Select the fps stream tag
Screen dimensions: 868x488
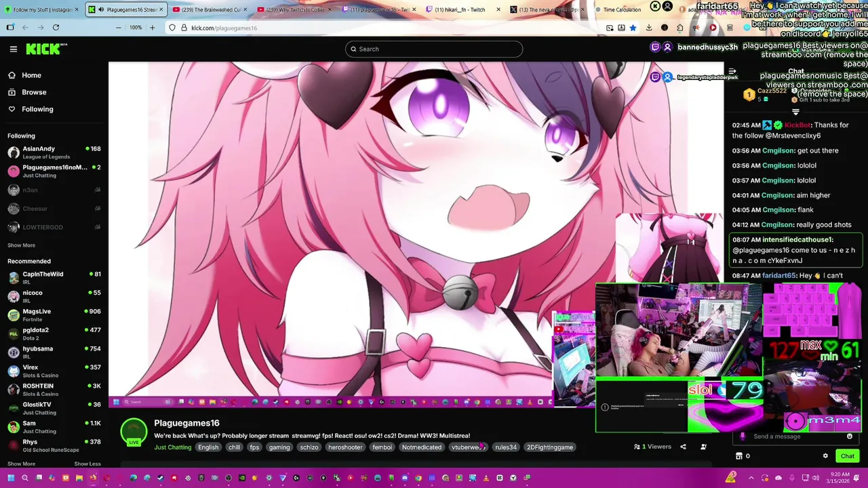point(254,447)
